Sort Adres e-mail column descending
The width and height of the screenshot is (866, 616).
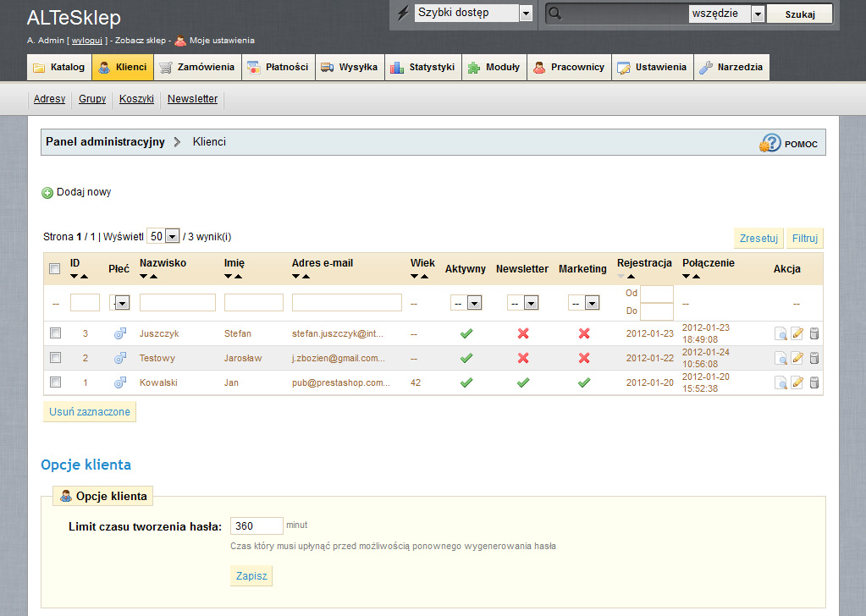tap(296, 276)
